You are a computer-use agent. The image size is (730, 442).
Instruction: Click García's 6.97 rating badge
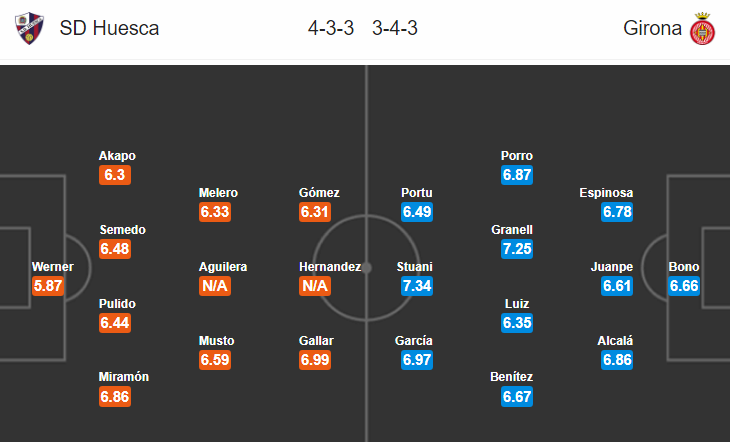pos(417,360)
